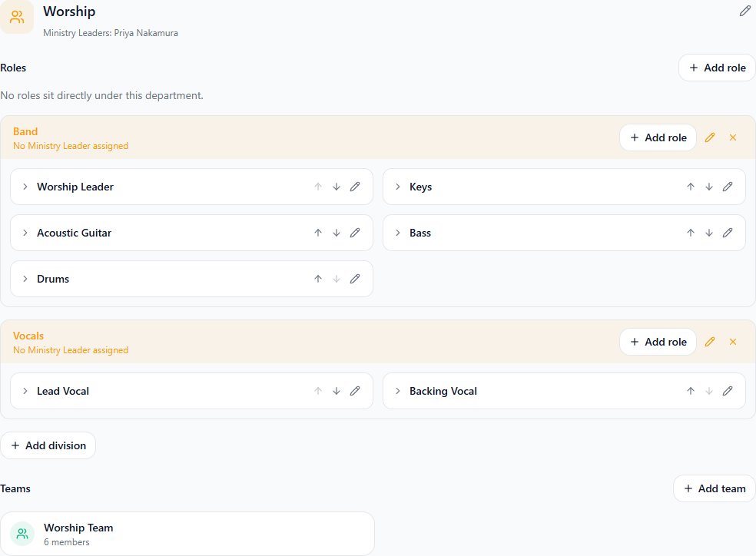Screen dimensions: 756x556
Task: Remove the Vocals division
Action: click(x=733, y=342)
